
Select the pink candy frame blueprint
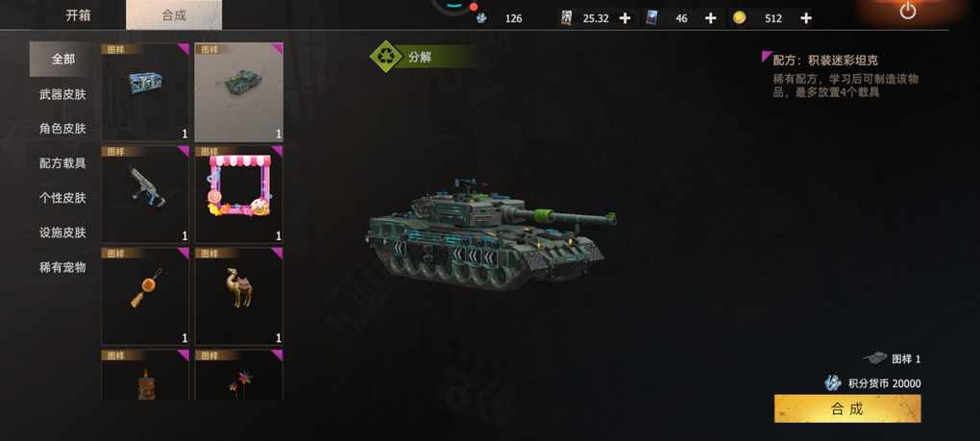pyautogui.click(x=238, y=194)
